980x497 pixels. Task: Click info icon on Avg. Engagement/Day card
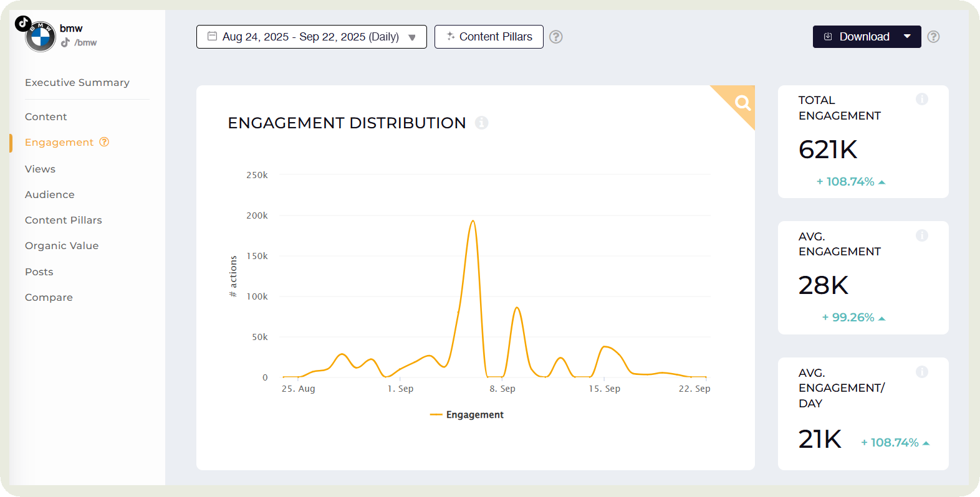[x=921, y=372]
